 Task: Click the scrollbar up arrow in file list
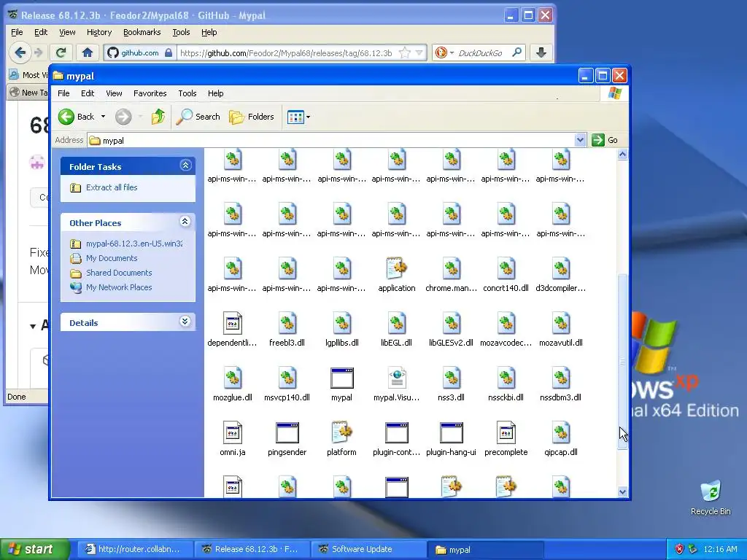(623, 155)
